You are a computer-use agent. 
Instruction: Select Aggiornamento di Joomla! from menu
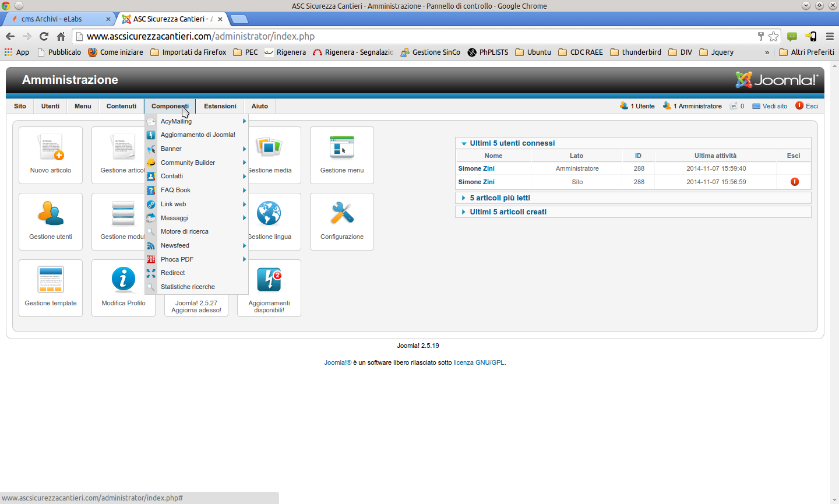tap(197, 135)
